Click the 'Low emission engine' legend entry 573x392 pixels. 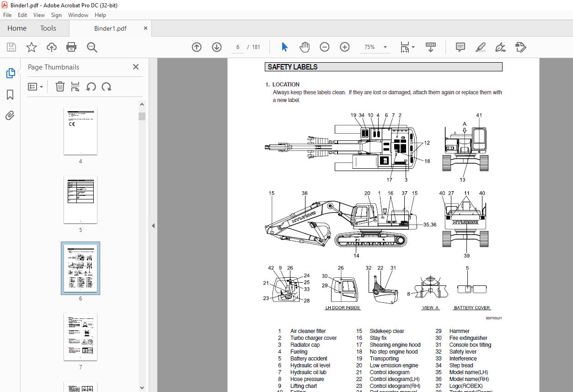point(394,365)
